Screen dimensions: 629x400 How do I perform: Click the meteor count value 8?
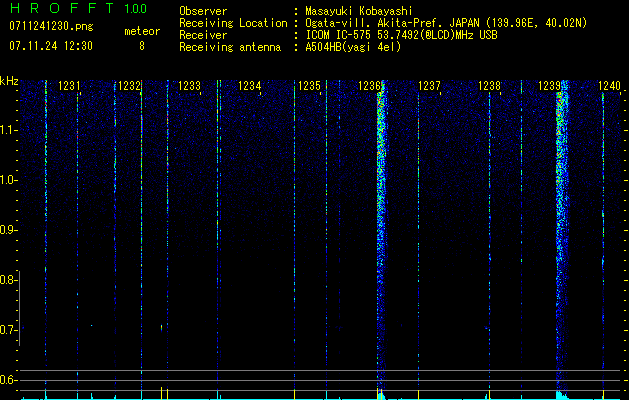(142, 46)
